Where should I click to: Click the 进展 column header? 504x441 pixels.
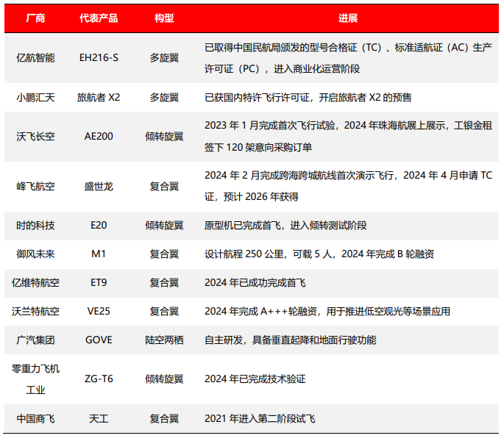(348, 18)
